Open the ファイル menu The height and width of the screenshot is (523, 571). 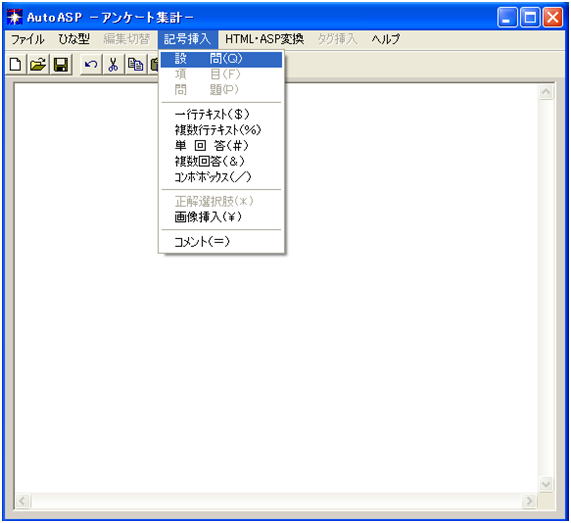tap(27, 39)
